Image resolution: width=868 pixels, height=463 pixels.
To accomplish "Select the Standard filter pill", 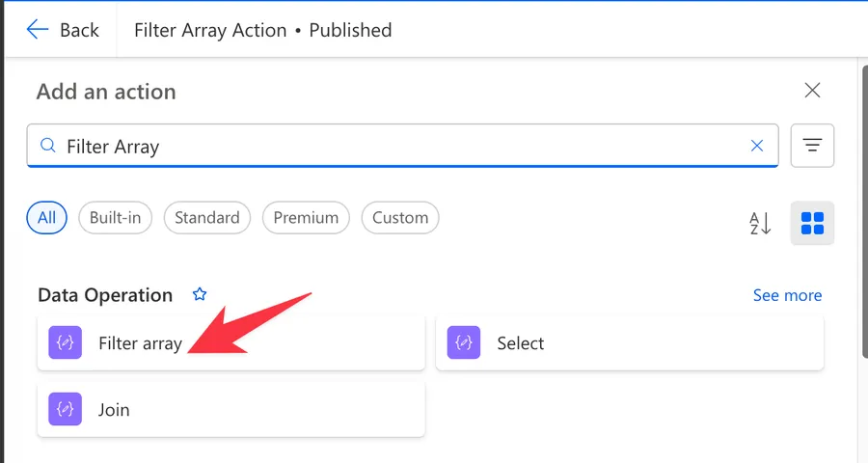I will tap(207, 217).
